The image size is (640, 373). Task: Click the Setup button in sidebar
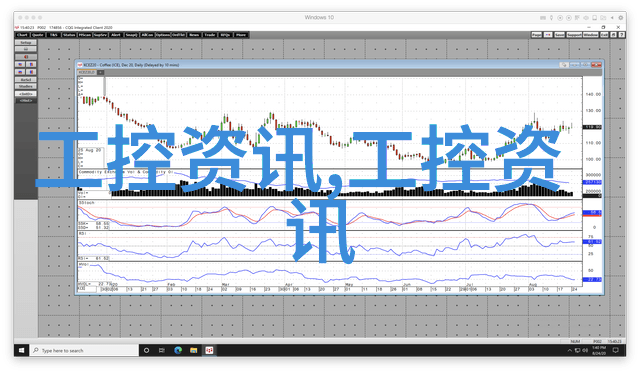pos(26,42)
